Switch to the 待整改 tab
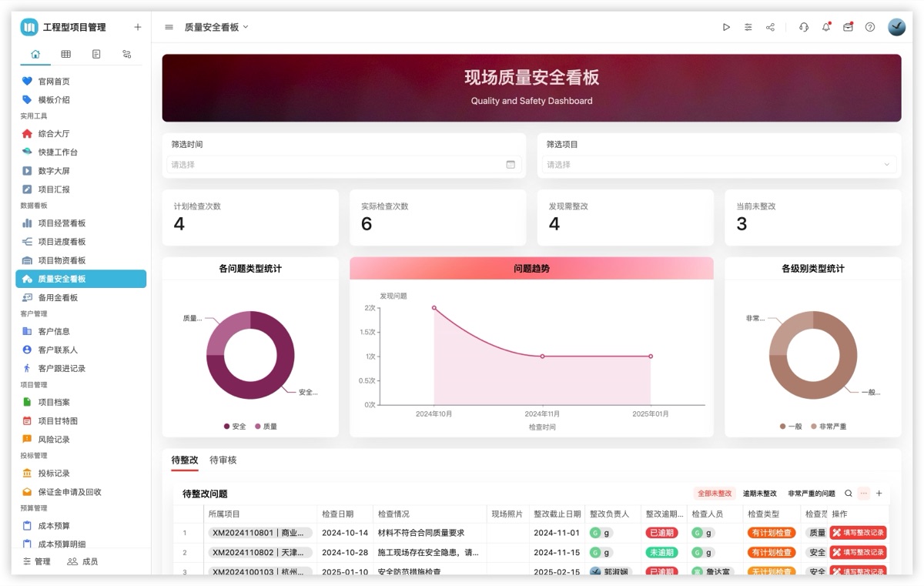This screenshot has width=924, height=586. click(x=185, y=460)
